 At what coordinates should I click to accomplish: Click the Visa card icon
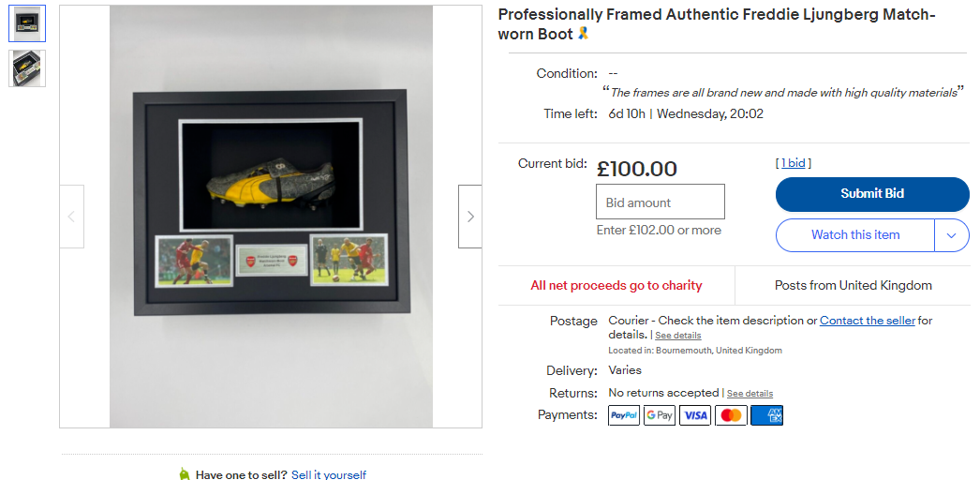click(x=695, y=415)
